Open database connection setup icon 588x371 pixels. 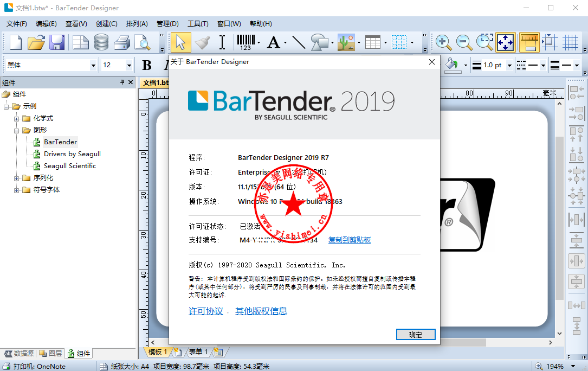(101, 42)
